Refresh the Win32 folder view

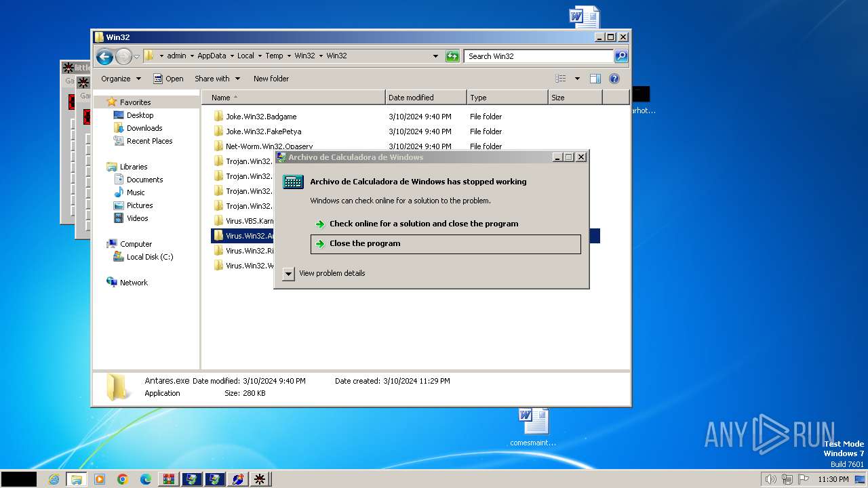[x=452, y=56]
